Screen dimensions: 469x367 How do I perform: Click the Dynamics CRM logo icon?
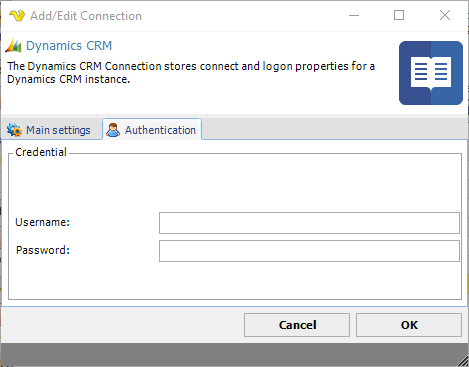tap(13, 46)
